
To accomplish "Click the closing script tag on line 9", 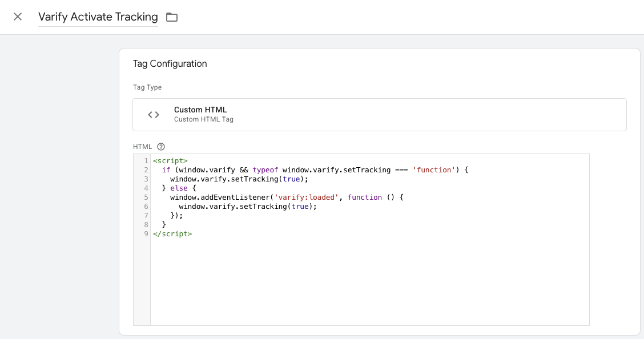I will point(172,234).
